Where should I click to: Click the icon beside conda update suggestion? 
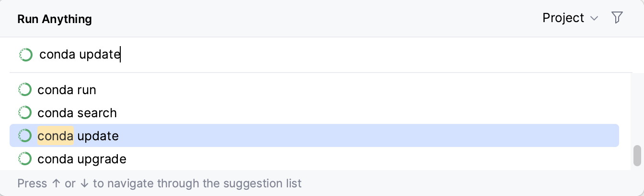[24, 136]
